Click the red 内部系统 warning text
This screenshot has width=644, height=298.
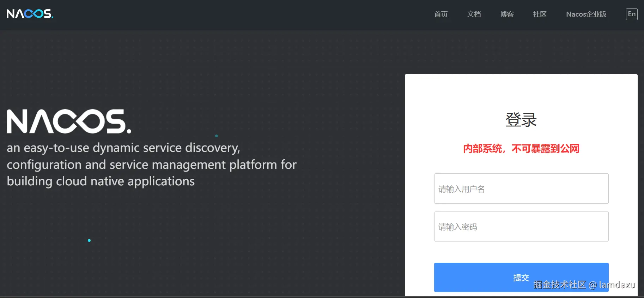point(521,149)
